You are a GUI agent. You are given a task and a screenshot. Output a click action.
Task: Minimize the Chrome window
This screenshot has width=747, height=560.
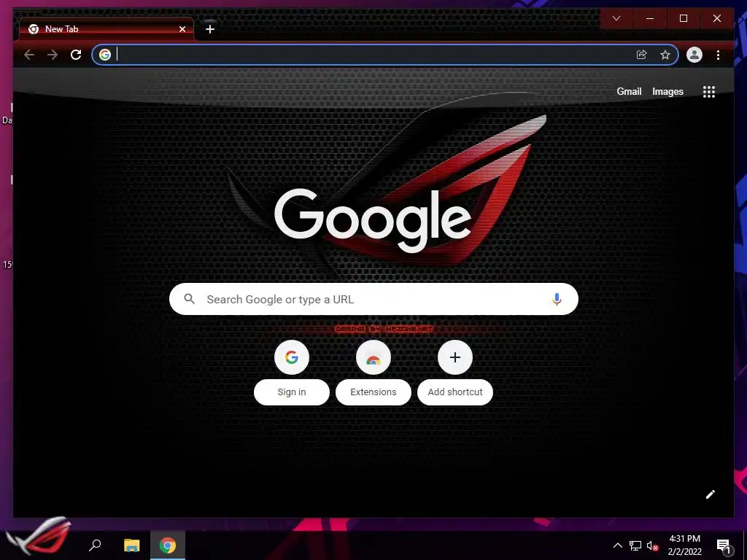[x=650, y=18]
